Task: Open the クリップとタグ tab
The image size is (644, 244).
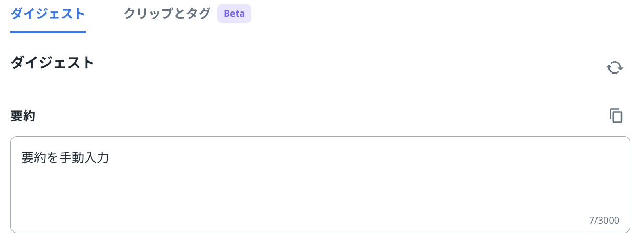Action: point(167,14)
